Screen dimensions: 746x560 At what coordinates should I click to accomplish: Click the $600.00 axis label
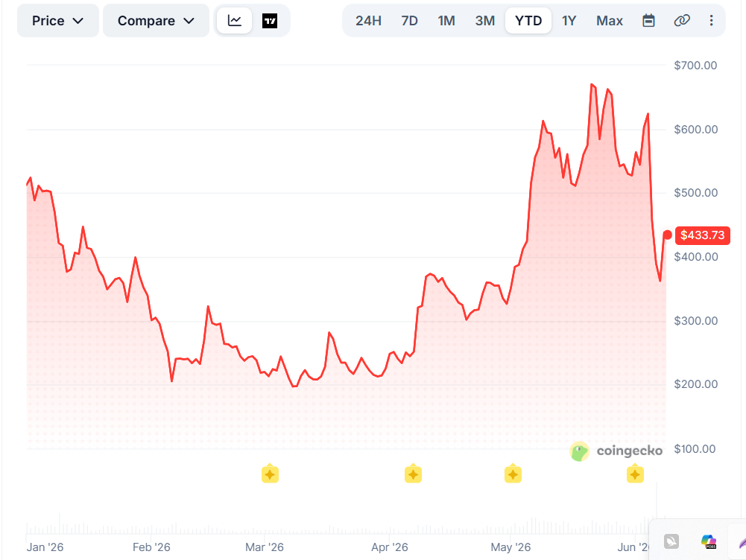click(695, 130)
